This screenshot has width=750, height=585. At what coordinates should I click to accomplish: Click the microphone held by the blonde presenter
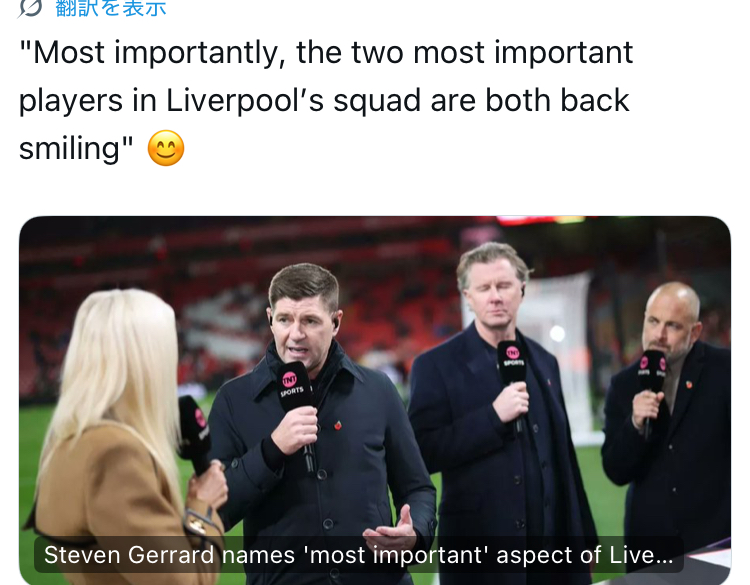(x=195, y=434)
